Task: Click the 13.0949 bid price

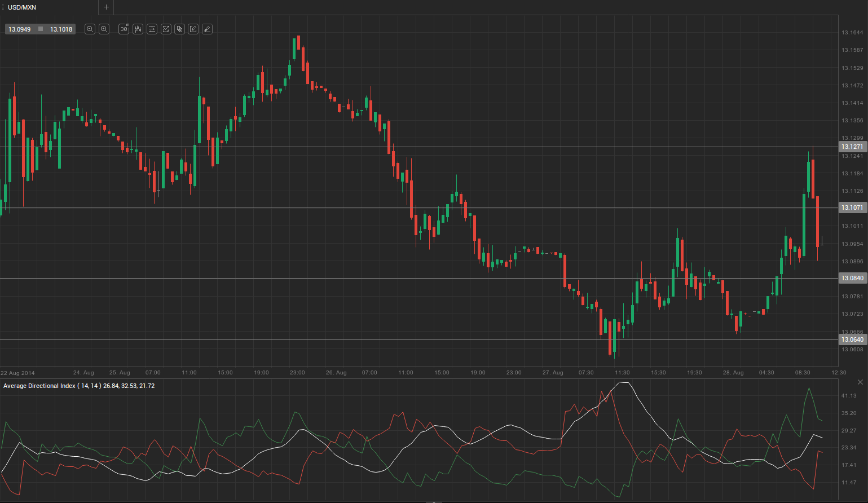Action: coord(20,29)
